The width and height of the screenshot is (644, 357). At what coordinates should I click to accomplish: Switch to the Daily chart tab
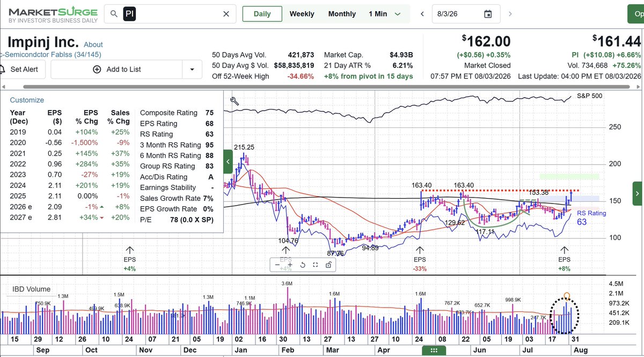point(262,14)
